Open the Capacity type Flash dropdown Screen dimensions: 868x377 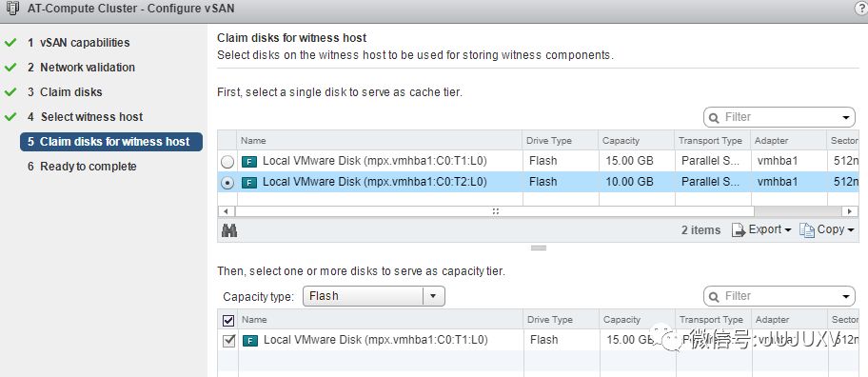tap(374, 296)
